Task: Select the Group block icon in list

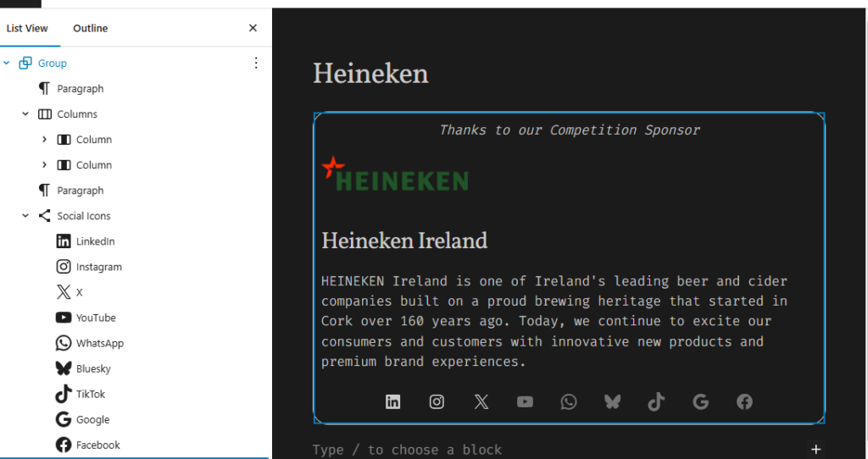Action: click(25, 63)
